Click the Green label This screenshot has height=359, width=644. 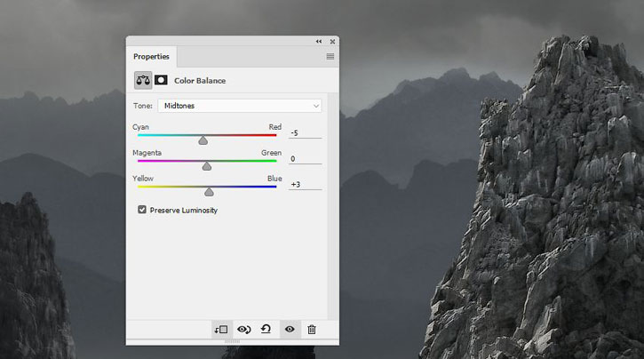point(272,153)
